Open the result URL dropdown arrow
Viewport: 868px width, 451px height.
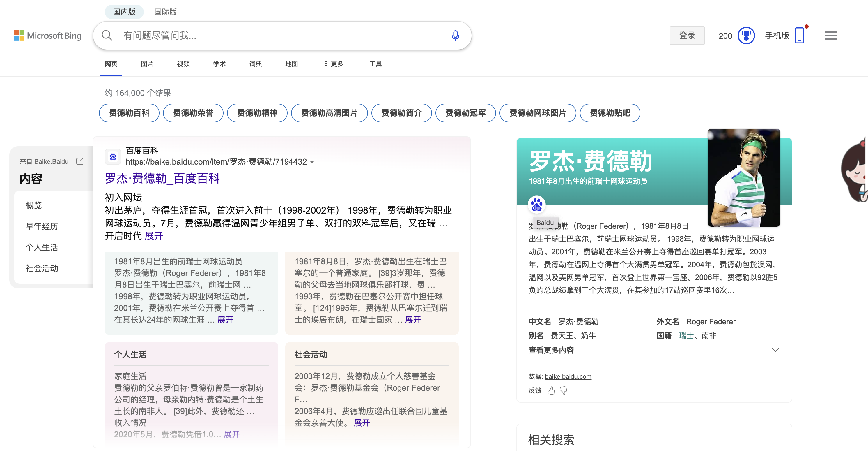coord(312,162)
